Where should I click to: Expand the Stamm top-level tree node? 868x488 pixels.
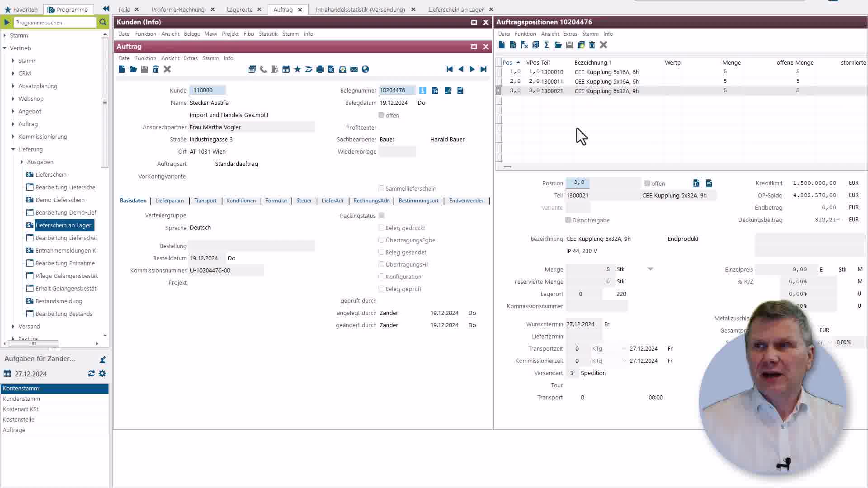coord(5,35)
